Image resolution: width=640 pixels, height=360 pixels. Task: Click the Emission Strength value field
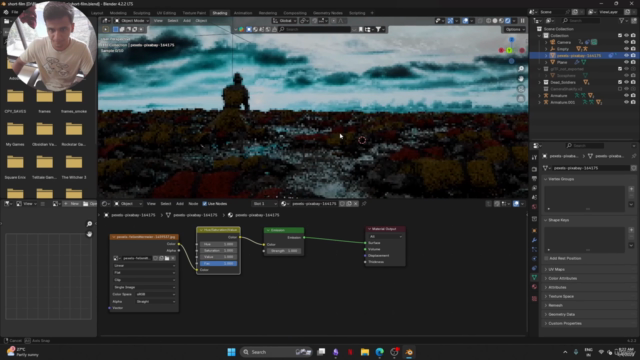tap(284, 251)
